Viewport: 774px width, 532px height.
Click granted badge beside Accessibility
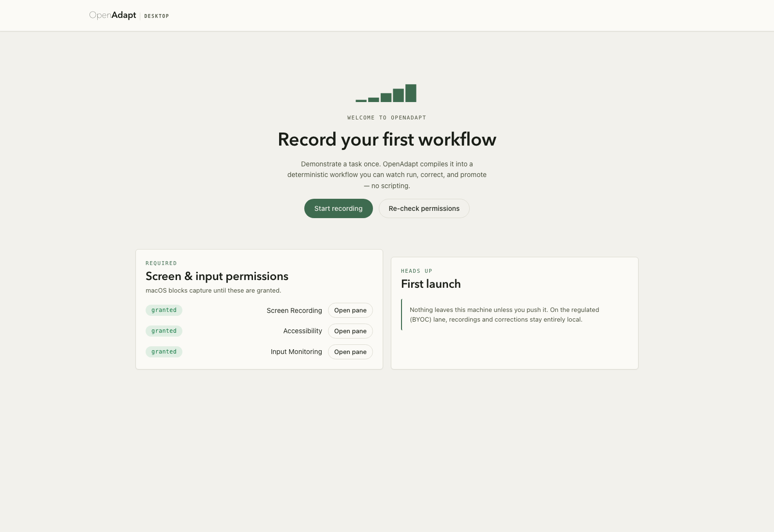coord(164,331)
